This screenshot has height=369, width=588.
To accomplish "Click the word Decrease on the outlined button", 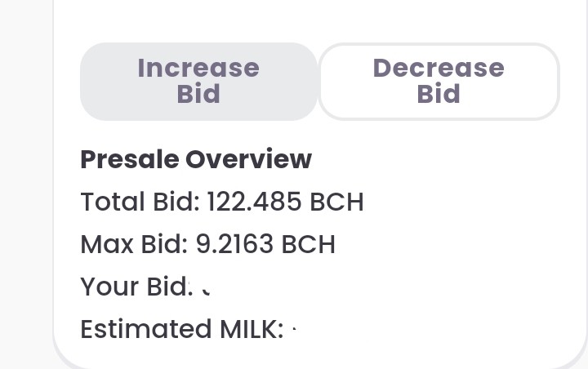I will 439,68.
